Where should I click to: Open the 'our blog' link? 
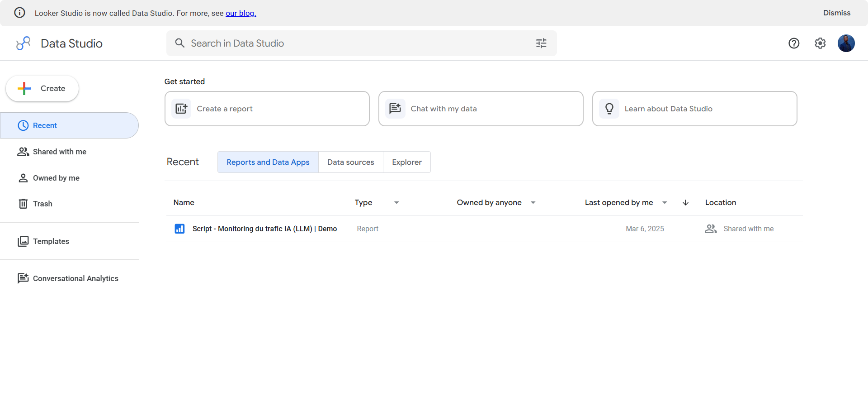[241, 13]
